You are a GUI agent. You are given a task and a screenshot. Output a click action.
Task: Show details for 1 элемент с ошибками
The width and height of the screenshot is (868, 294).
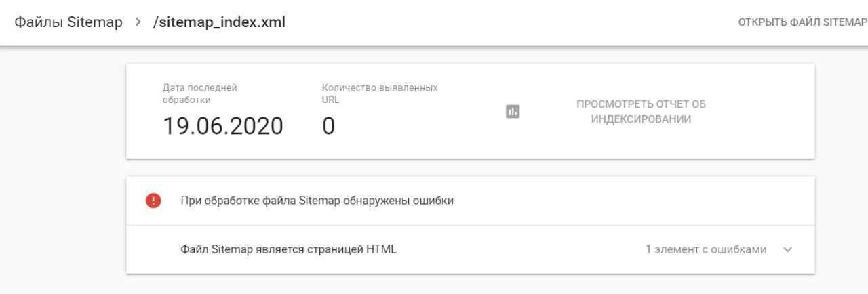coord(706,249)
